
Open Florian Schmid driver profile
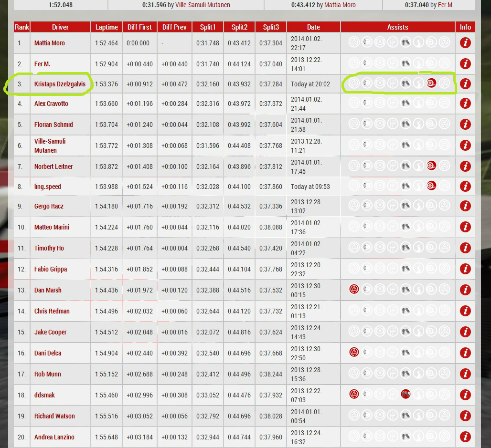click(53, 125)
